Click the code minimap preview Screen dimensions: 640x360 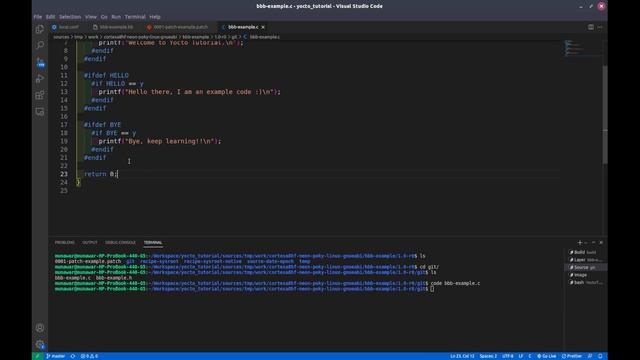[582, 48]
